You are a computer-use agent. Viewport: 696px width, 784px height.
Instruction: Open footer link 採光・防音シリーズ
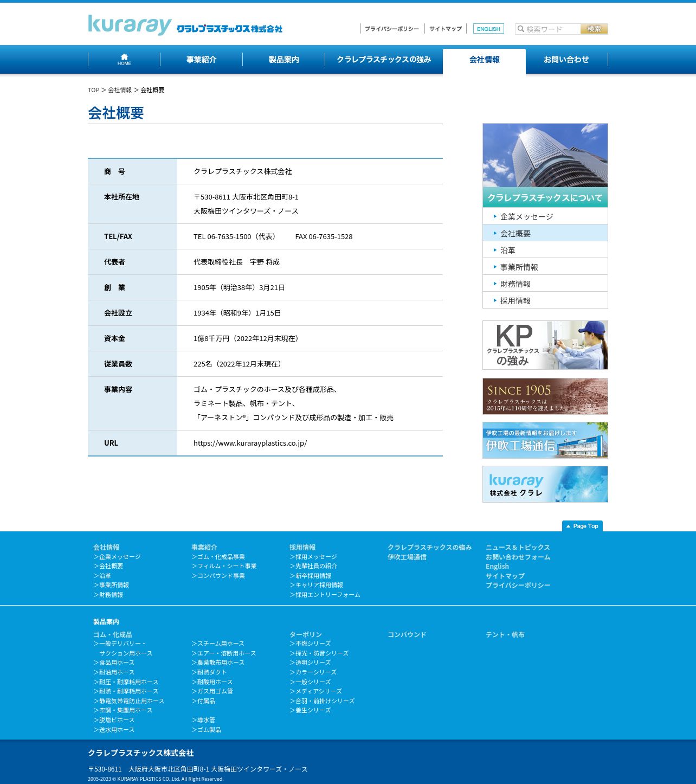pyautogui.click(x=319, y=653)
